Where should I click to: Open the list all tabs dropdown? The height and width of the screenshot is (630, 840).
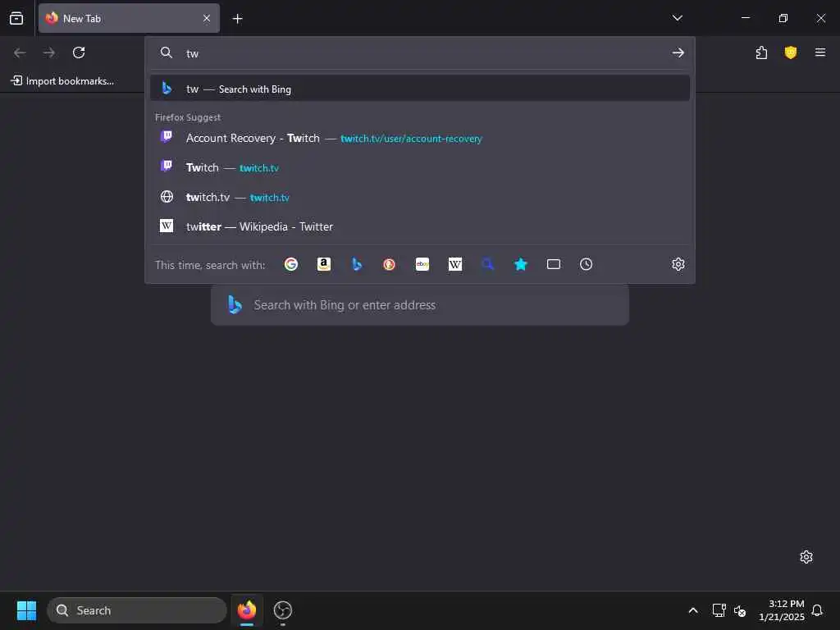click(x=677, y=18)
